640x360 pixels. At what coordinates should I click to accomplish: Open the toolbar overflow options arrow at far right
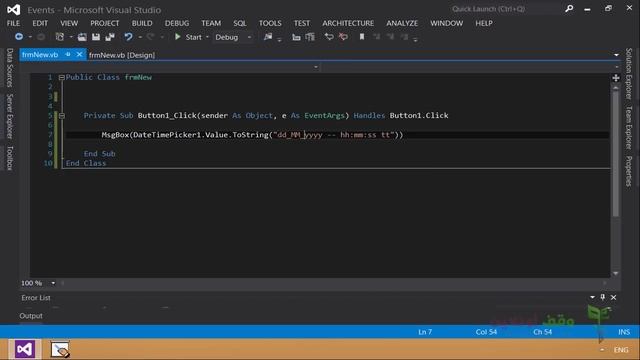coord(415,40)
